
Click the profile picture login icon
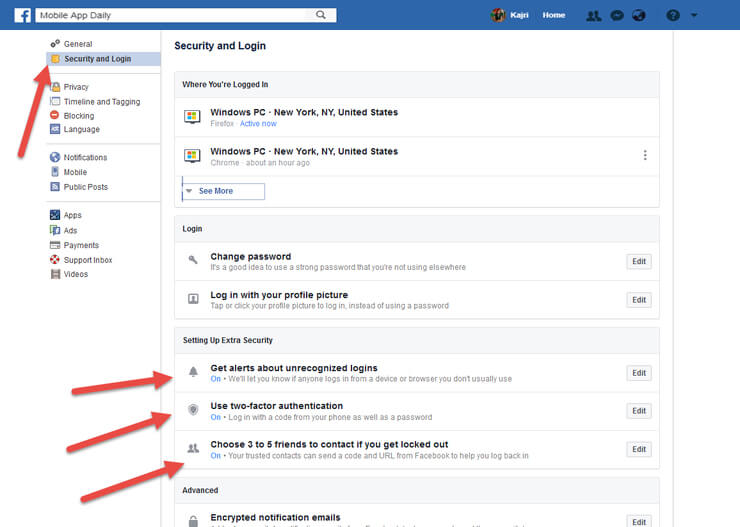(x=193, y=299)
